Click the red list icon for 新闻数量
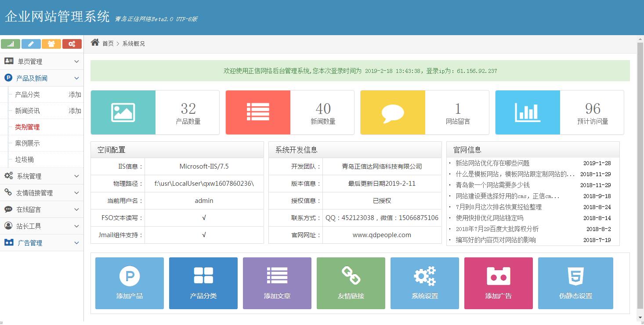 tap(258, 112)
